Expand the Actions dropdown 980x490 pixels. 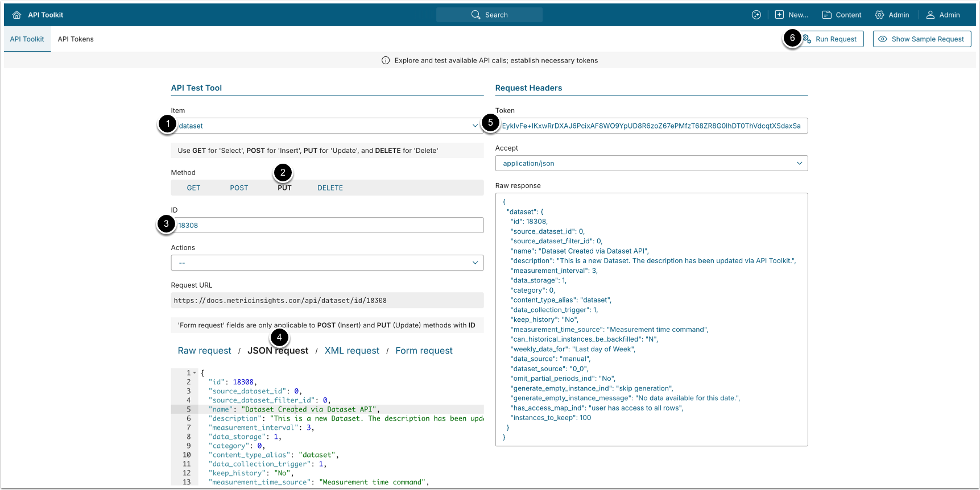[x=327, y=263]
